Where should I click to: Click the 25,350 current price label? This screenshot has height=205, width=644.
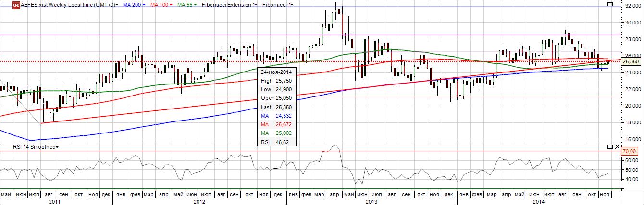click(x=631, y=61)
